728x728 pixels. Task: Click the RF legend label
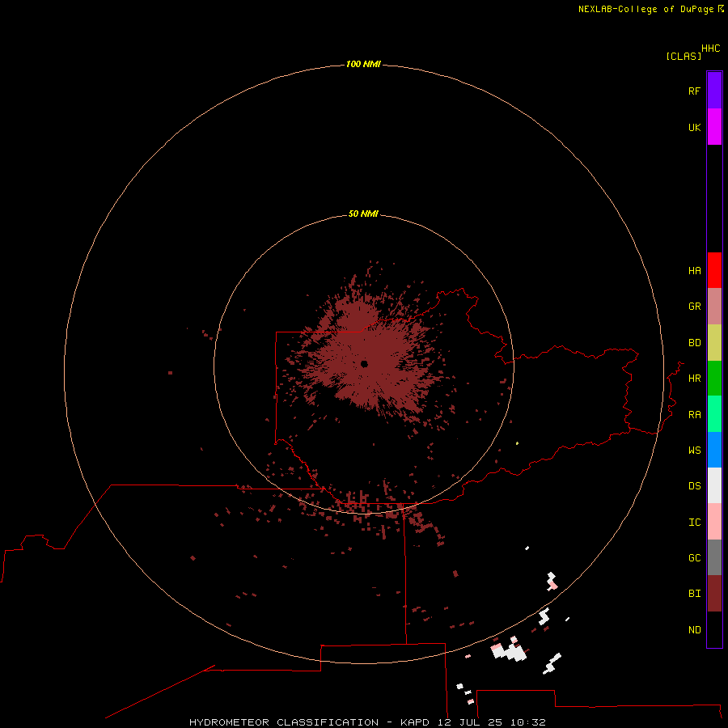[694, 91]
